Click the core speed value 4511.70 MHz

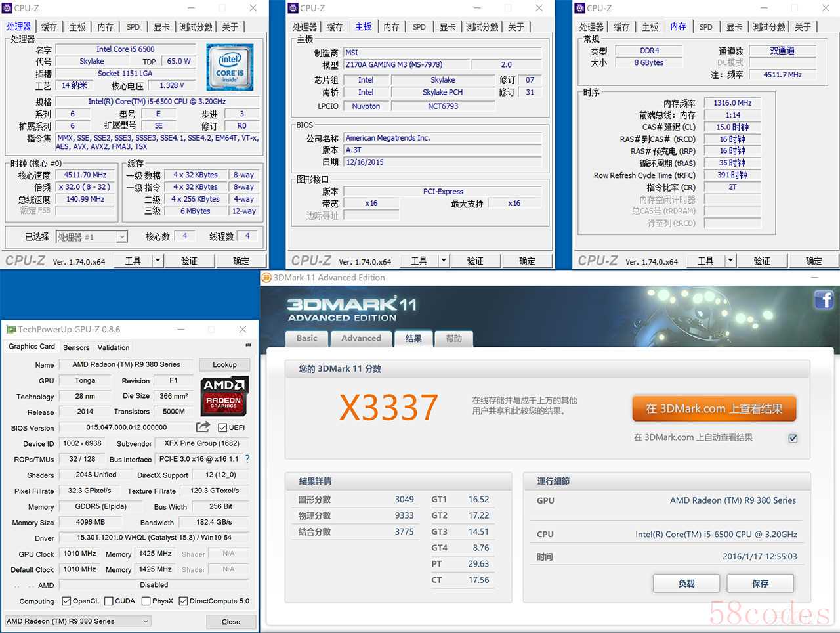pyautogui.click(x=85, y=175)
